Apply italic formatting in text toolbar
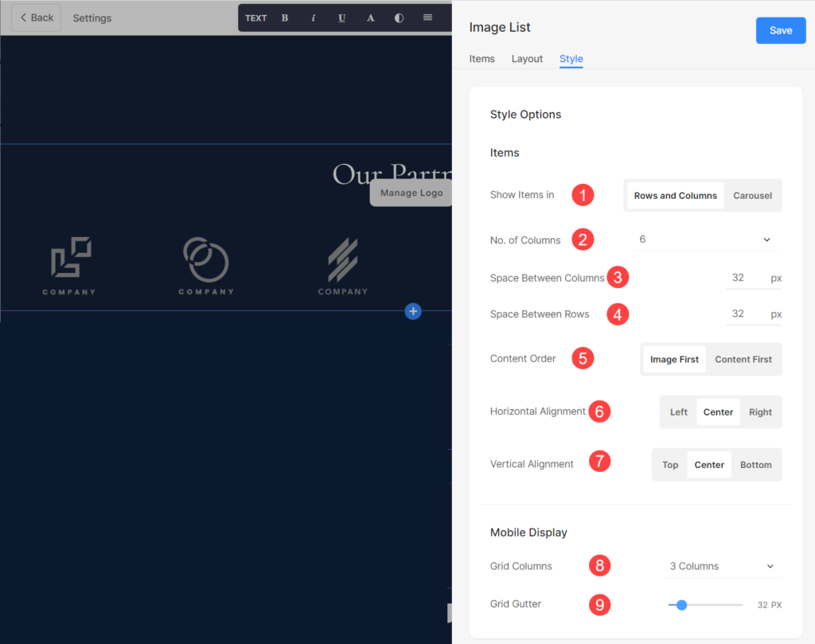 tap(313, 18)
